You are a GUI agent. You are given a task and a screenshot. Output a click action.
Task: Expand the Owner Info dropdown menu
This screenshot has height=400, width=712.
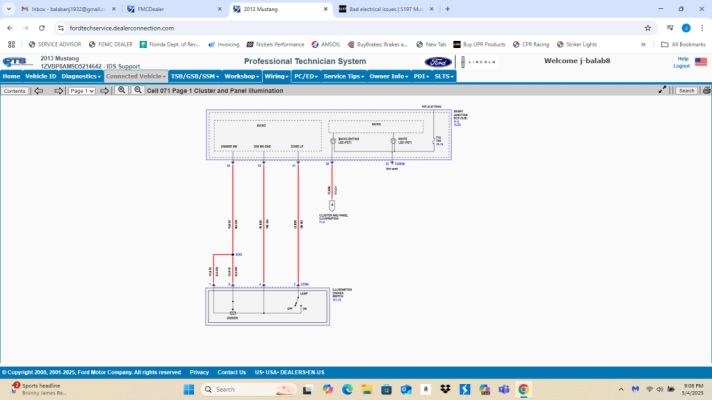(389, 76)
